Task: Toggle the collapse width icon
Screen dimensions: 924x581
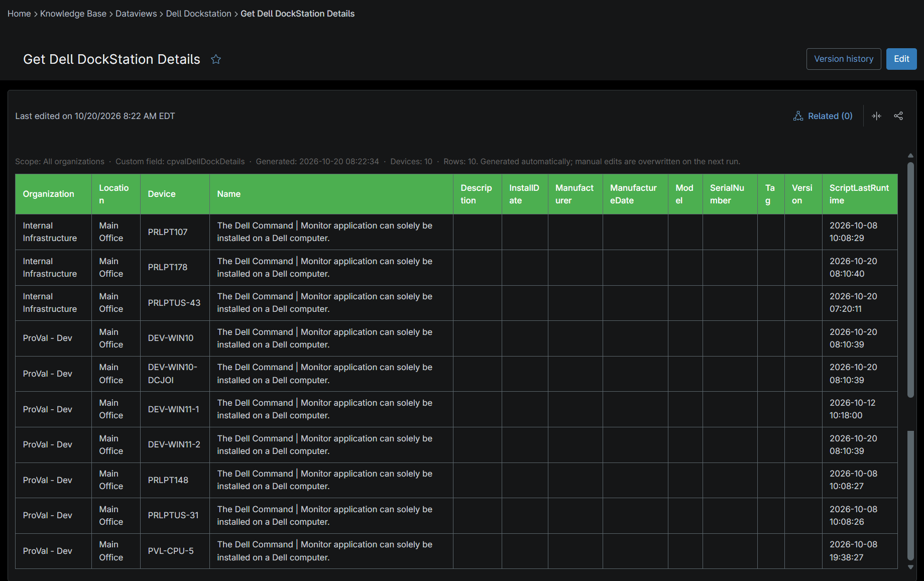Action: click(x=877, y=116)
